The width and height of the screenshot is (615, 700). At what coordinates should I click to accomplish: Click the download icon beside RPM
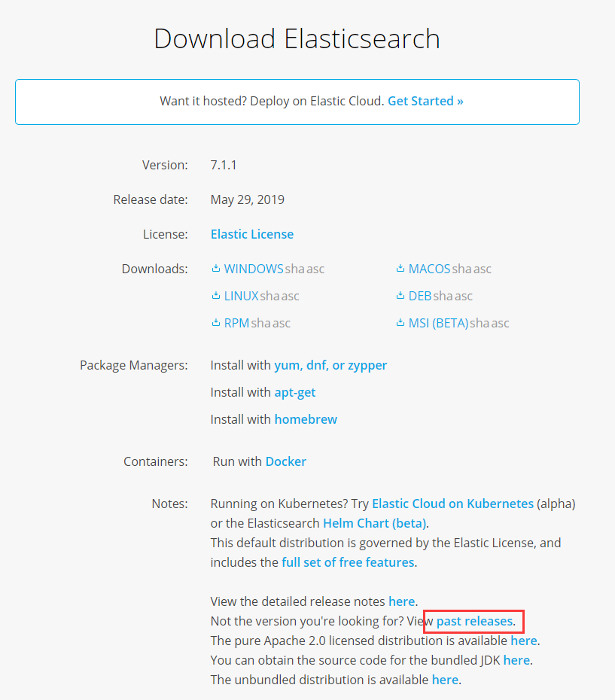[x=216, y=323]
